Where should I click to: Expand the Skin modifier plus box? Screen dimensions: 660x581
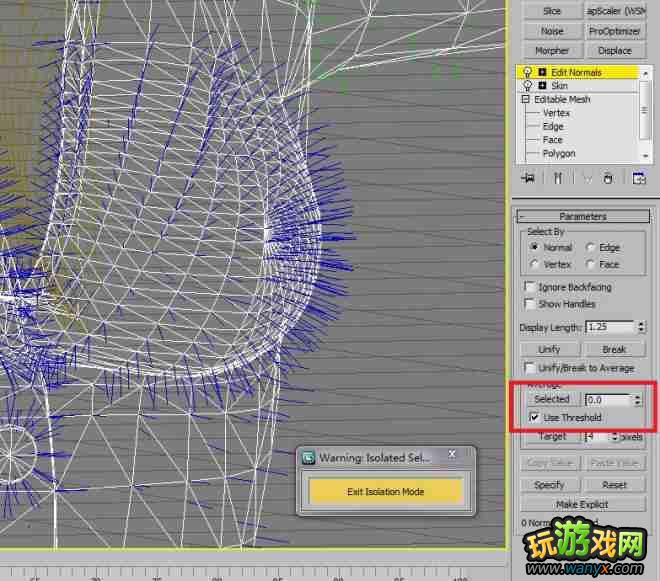tap(542, 86)
